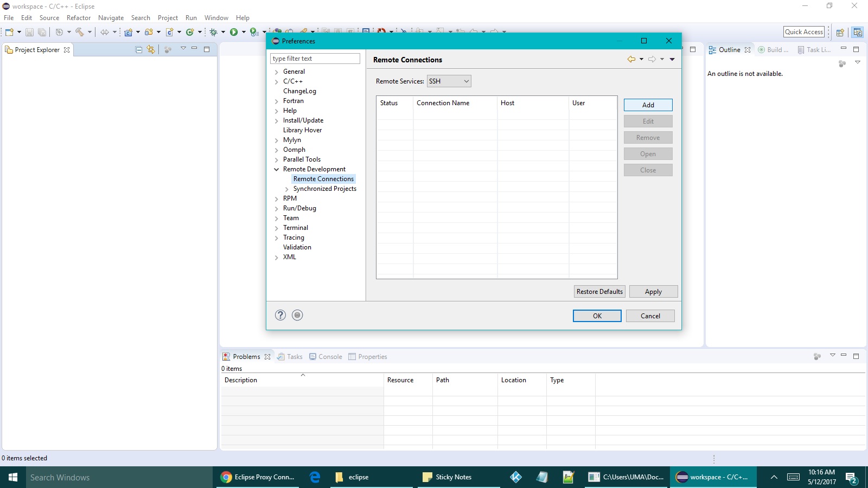
Task: Click the type filter text field
Action: tap(315, 58)
